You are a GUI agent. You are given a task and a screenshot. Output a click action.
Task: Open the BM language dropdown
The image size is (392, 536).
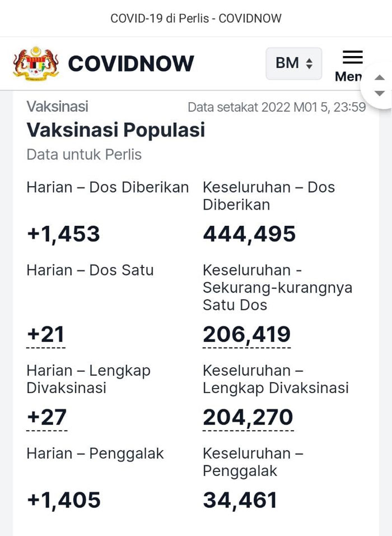click(x=293, y=63)
